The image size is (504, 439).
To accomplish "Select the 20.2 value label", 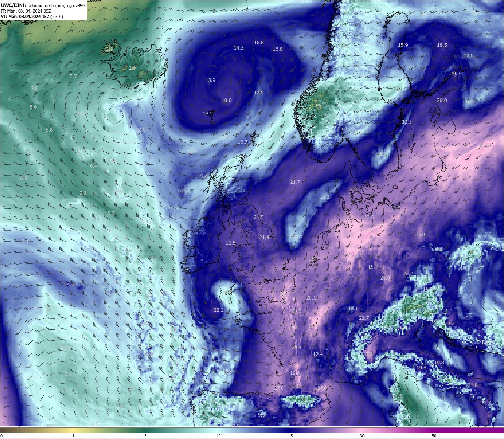I will [455, 73].
